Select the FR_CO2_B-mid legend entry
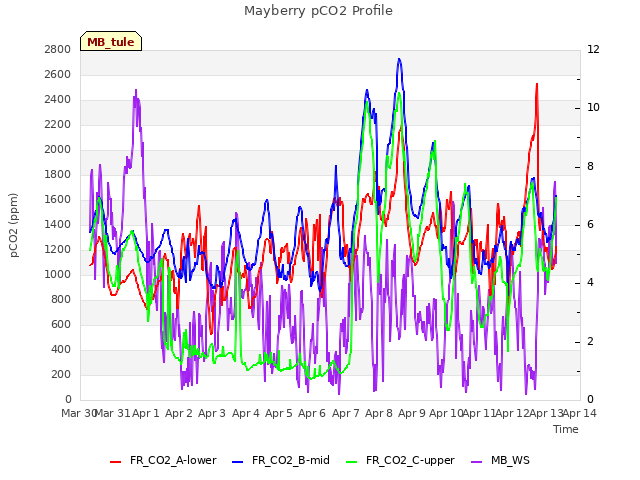 click(280, 460)
